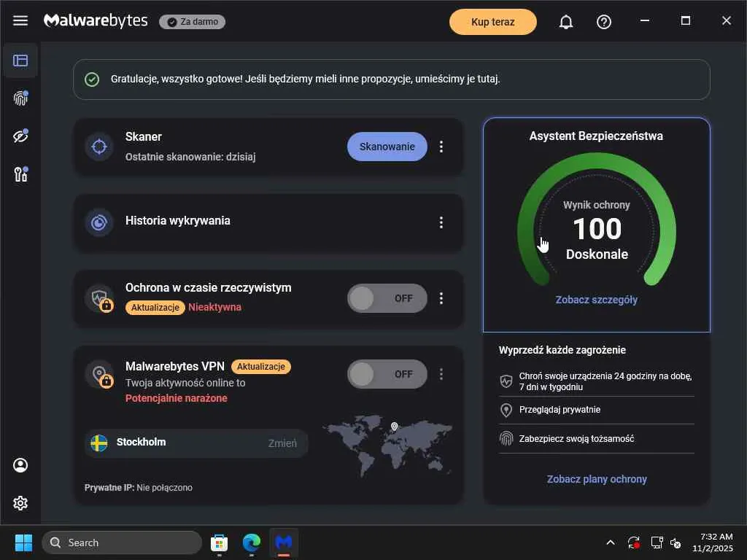Click shield icon beside Chroń swoje urządzenia
This screenshot has width=747, height=560.
[x=506, y=381]
